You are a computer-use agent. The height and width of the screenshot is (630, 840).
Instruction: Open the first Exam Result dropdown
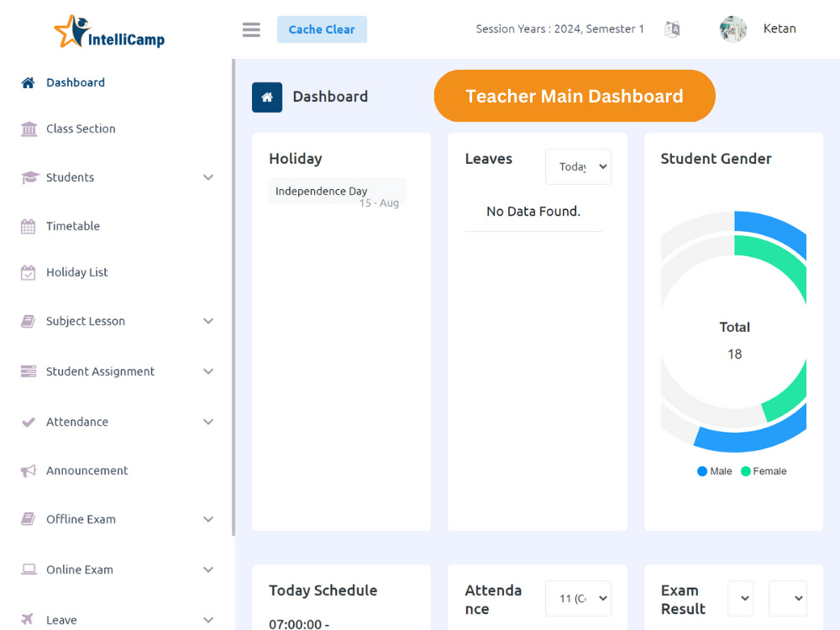coord(740,598)
